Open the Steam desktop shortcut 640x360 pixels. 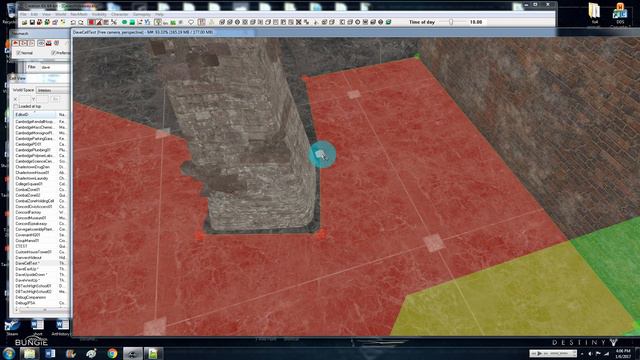pos(12,328)
